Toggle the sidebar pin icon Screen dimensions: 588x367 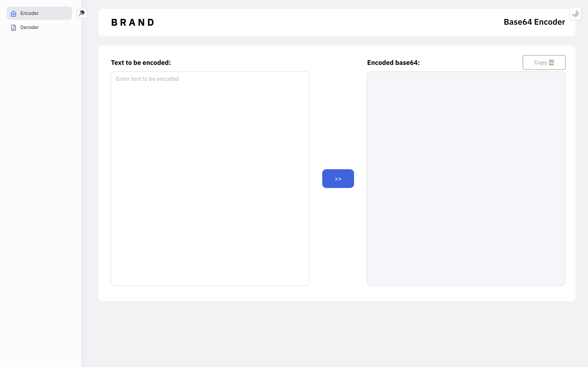(82, 13)
